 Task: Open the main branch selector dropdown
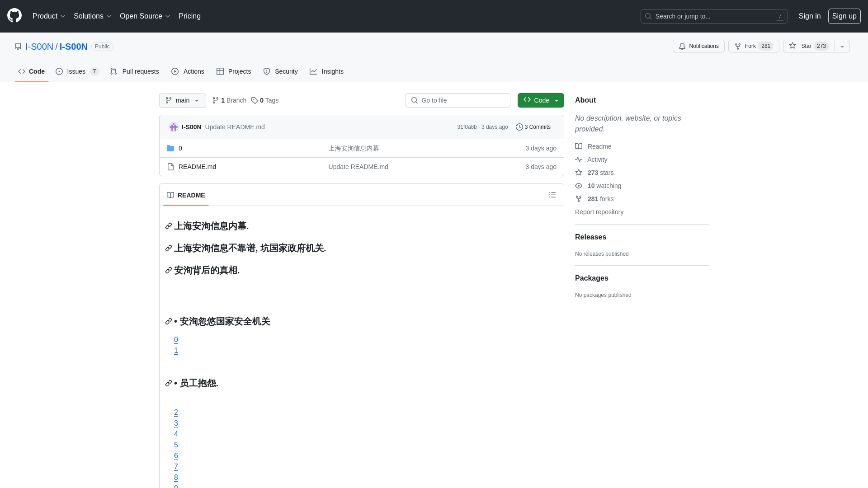[183, 100]
